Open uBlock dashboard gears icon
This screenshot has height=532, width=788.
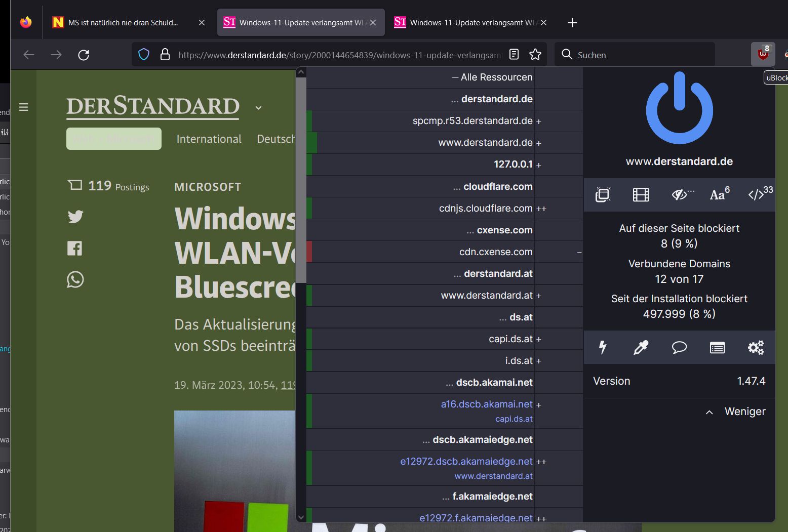pos(756,347)
